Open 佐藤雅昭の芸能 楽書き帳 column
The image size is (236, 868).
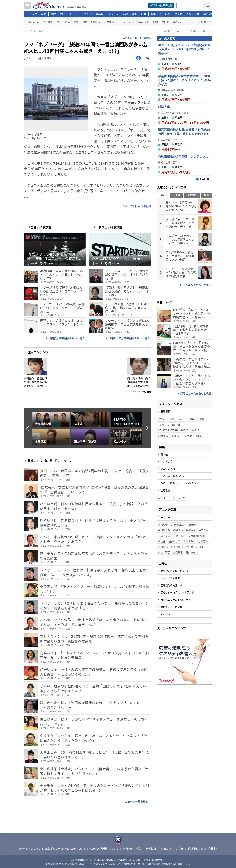[x=175, y=571]
